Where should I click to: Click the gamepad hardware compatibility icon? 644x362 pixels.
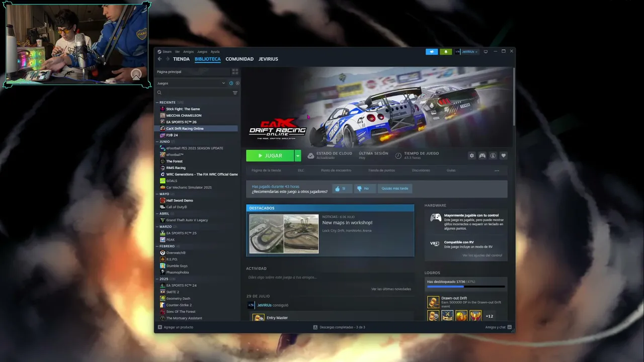click(436, 218)
